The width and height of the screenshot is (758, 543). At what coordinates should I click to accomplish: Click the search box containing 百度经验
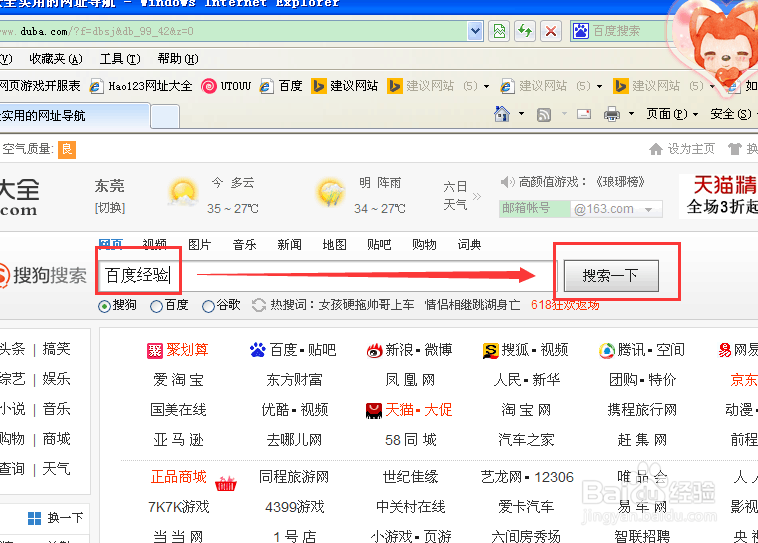click(x=327, y=276)
